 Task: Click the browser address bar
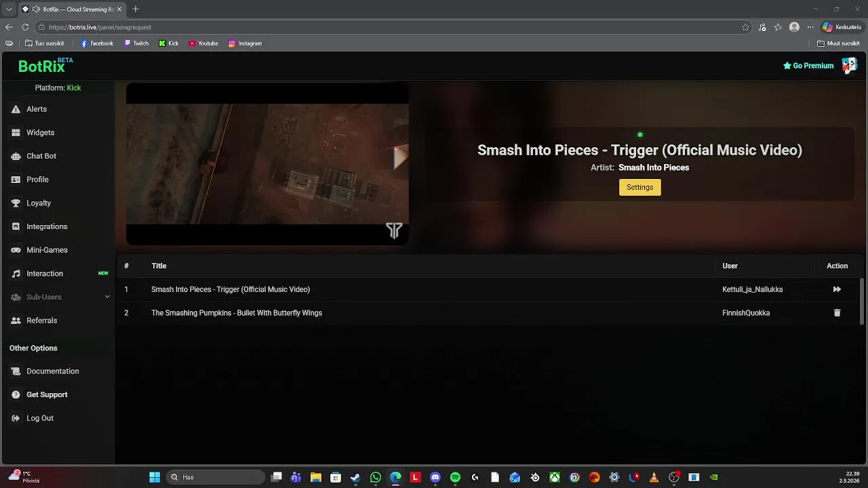coord(393,27)
